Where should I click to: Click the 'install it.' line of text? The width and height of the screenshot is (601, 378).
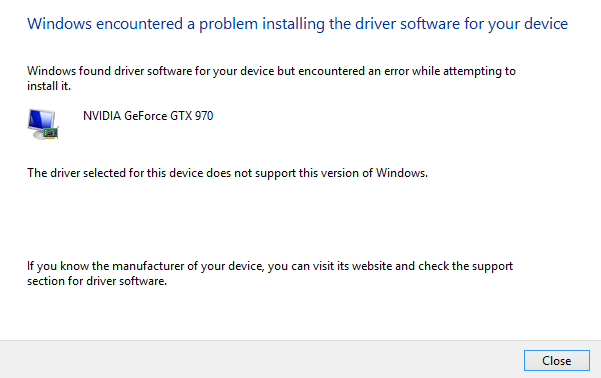tap(49, 86)
